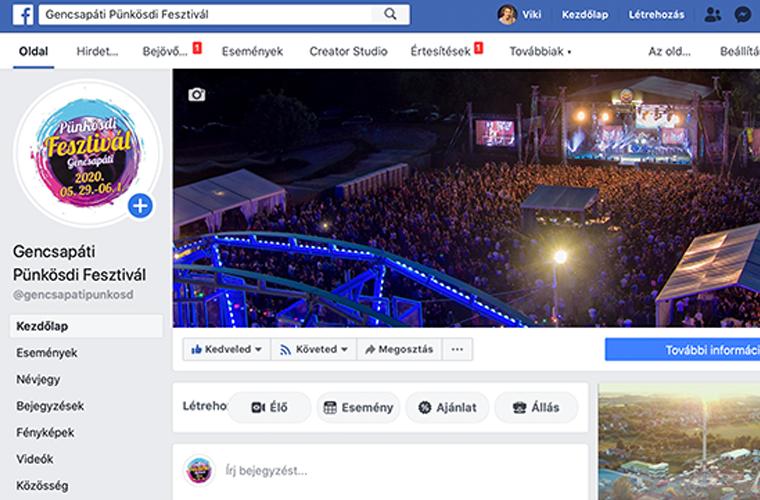The image size is (760, 500).
Task: Expand the Továbbiak menu
Action: pos(540,51)
